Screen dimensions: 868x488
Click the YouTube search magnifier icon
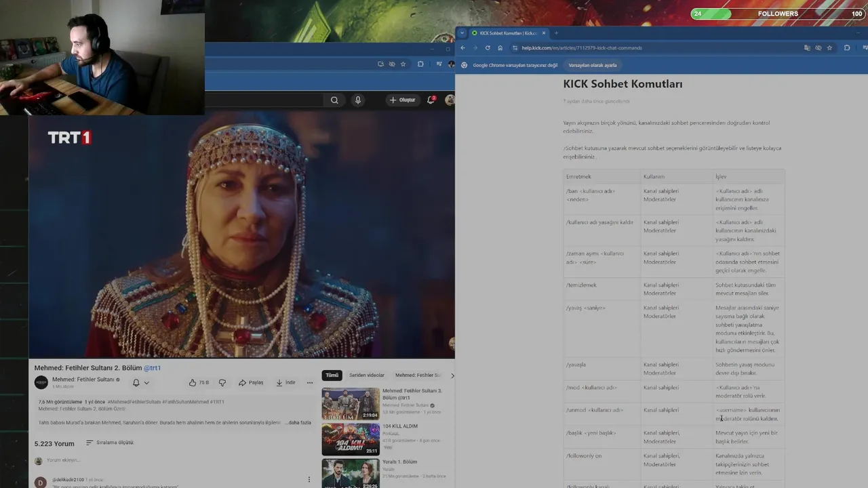[334, 100]
